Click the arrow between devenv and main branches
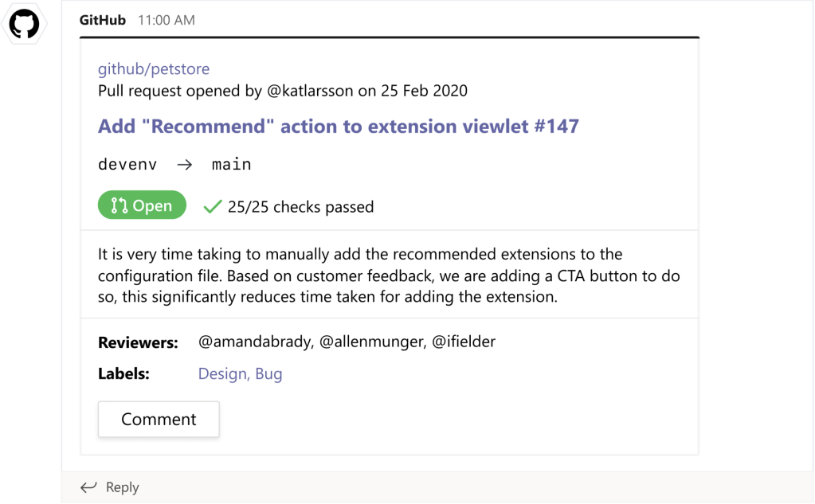This screenshot has width=815, height=504. [184, 164]
